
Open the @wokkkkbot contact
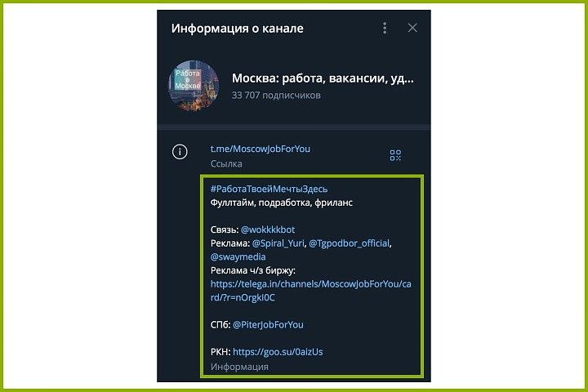pyautogui.click(x=268, y=229)
